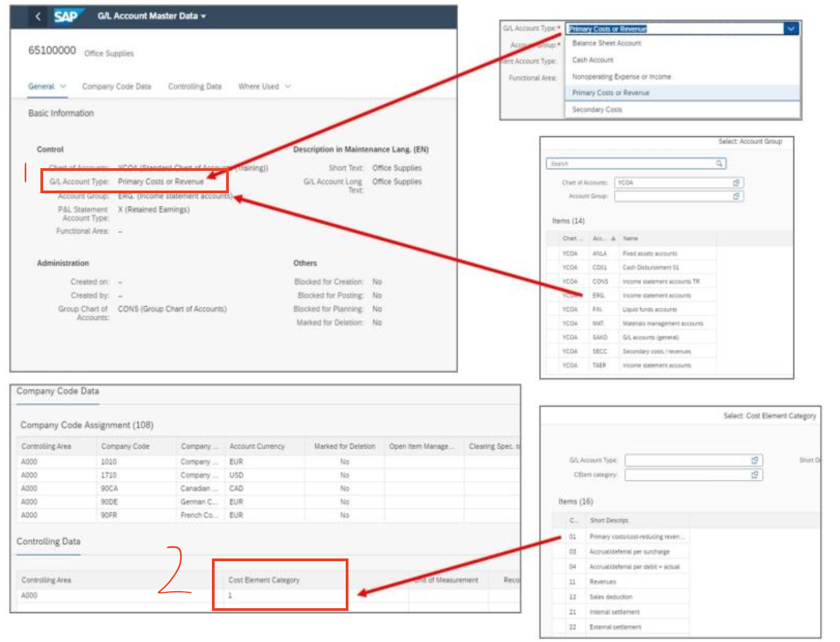The image size is (840, 642).
Task: Click the Cost Element Category column header
Action: (264, 580)
